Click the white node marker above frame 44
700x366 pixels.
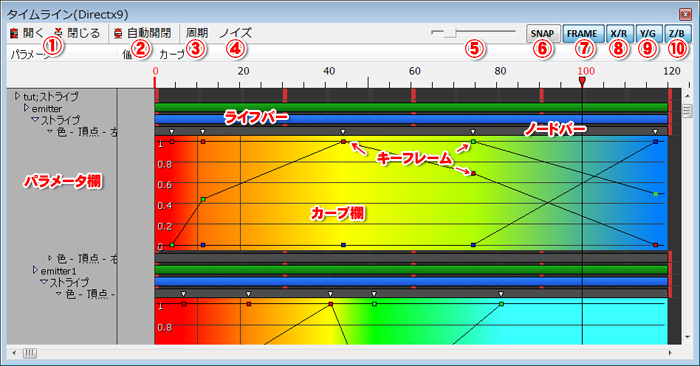click(343, 132)
